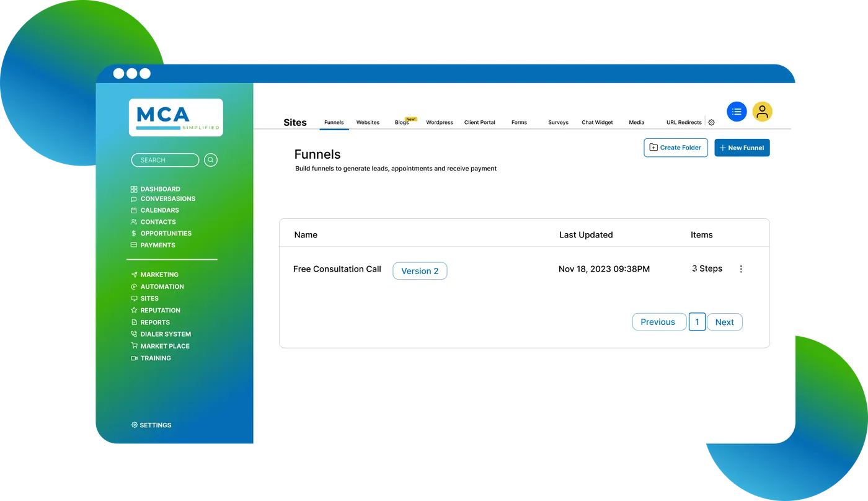Open the Blogs tab
The width and height of the screenshot is (868, 501).
[402, 123]
